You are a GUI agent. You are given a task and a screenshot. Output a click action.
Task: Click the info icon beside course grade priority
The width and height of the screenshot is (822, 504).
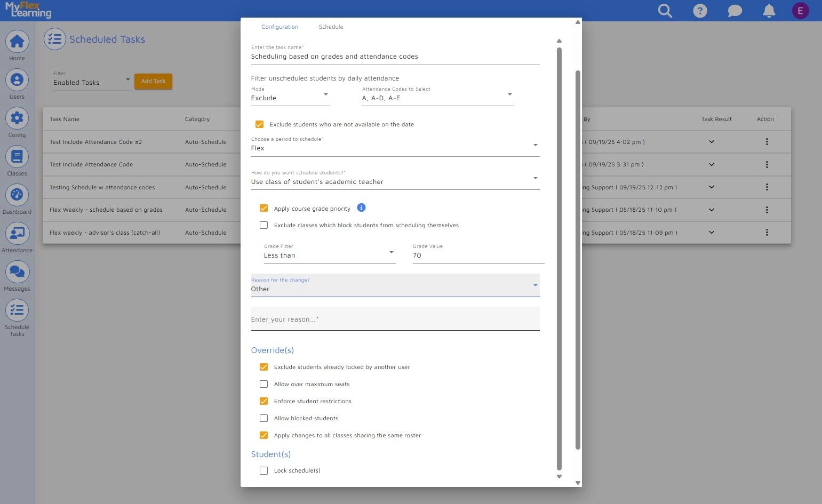coord(361,207)
